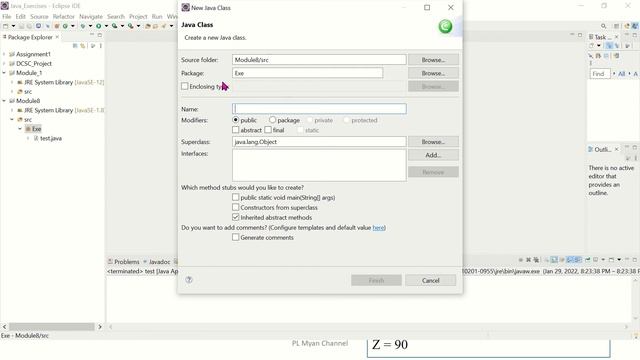The height and width of the screenshot is (360, 640).
Task: Open the New file dropdown arrow
Action: (13, 26)
